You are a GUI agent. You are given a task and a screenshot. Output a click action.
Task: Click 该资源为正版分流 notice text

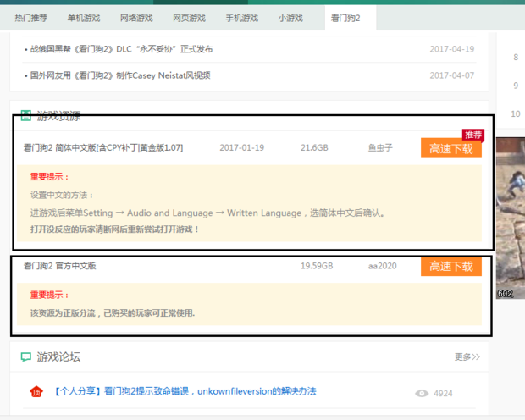click(x=113, y=312)
